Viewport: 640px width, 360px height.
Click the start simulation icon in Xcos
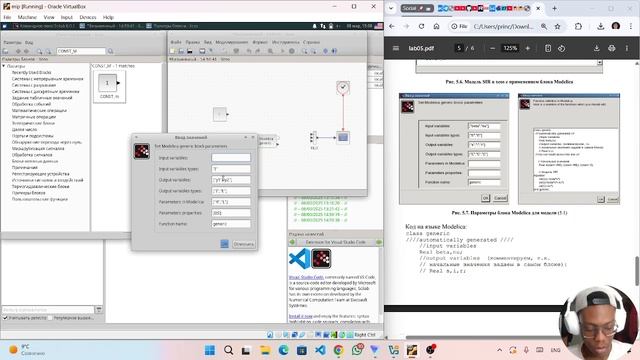click(282, 51)
